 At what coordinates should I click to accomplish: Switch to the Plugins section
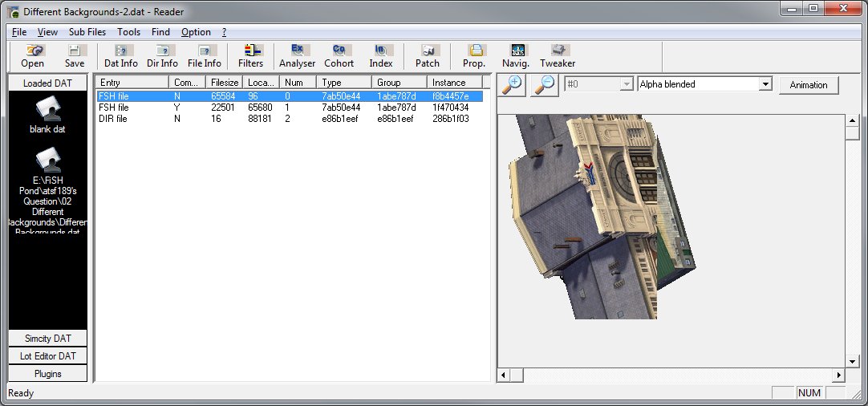[47, 373]
